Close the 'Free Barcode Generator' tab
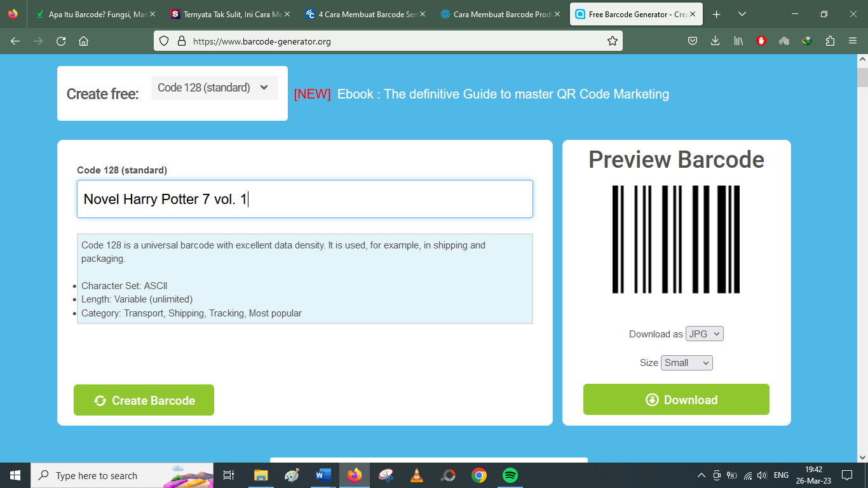The width and height of the screenshot is (868, 488). coord(693,14)
